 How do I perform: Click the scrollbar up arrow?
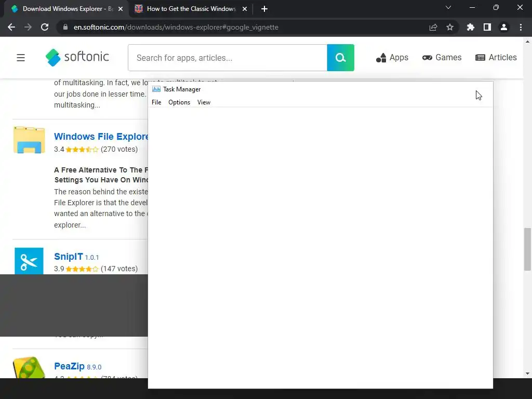527,42
